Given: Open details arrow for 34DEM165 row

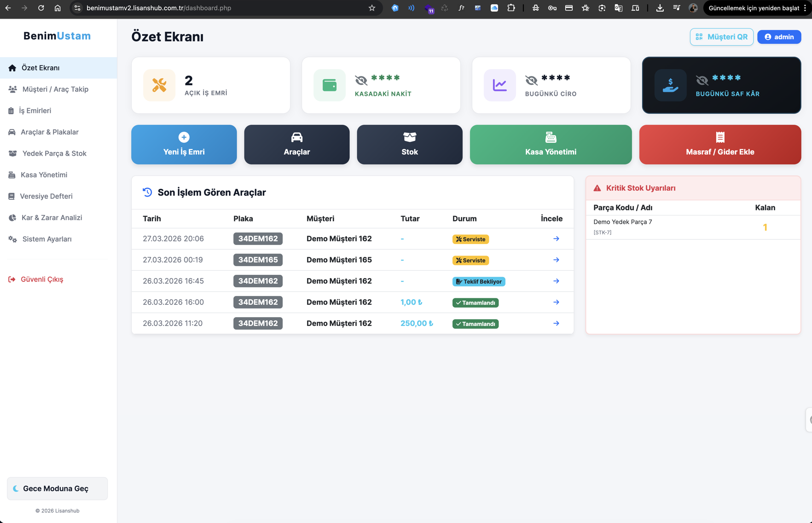Looking at the screenshot, I should (556, 260).
